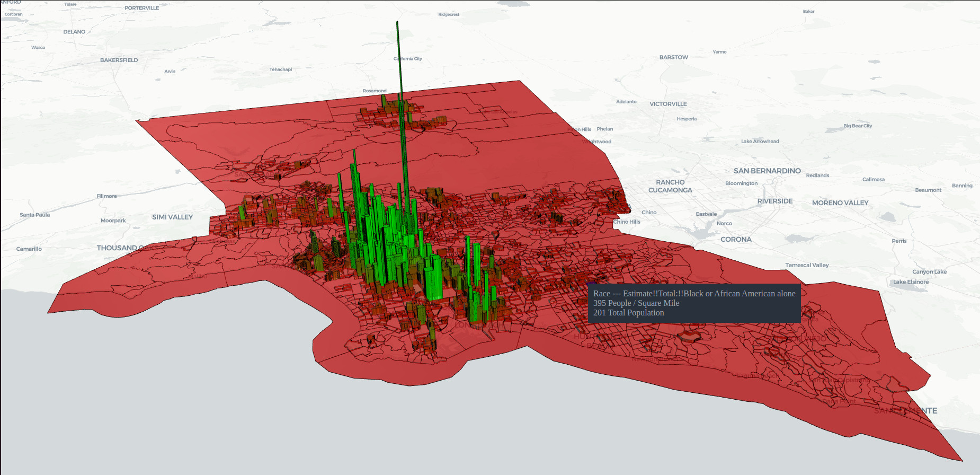The width and height of the screenshot is (980, 475).
Task: Select the Victorville map label
Action: pos(668,104)
